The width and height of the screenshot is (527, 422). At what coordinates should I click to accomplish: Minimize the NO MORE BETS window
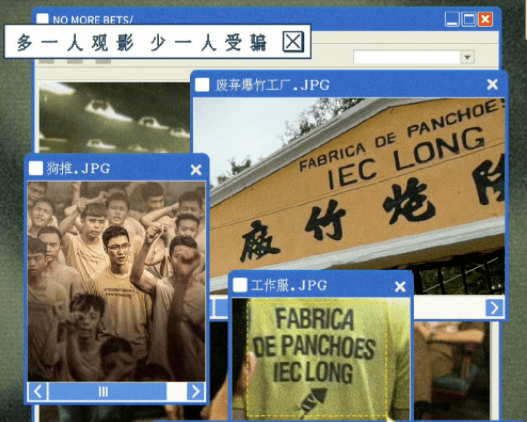452,19
